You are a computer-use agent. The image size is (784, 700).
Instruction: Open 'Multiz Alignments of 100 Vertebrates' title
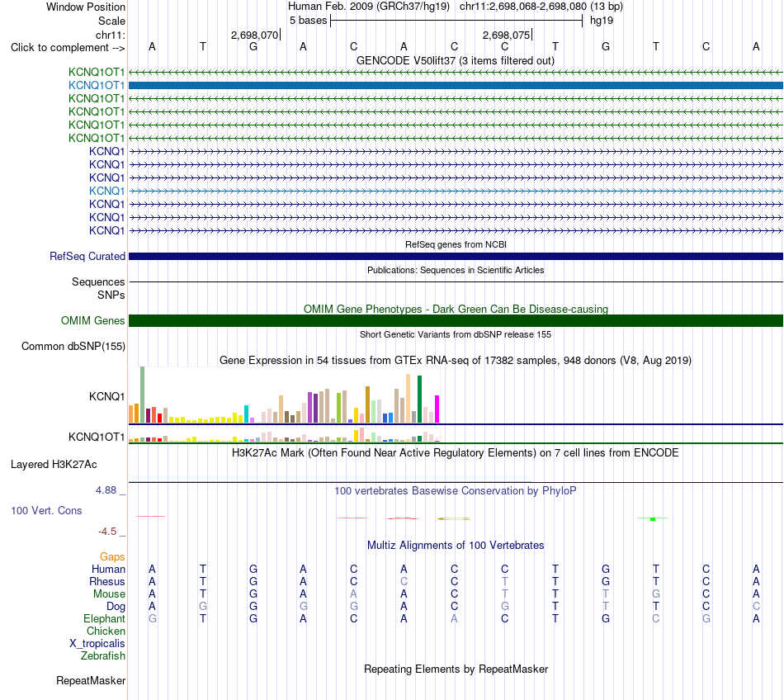point(456,545)
